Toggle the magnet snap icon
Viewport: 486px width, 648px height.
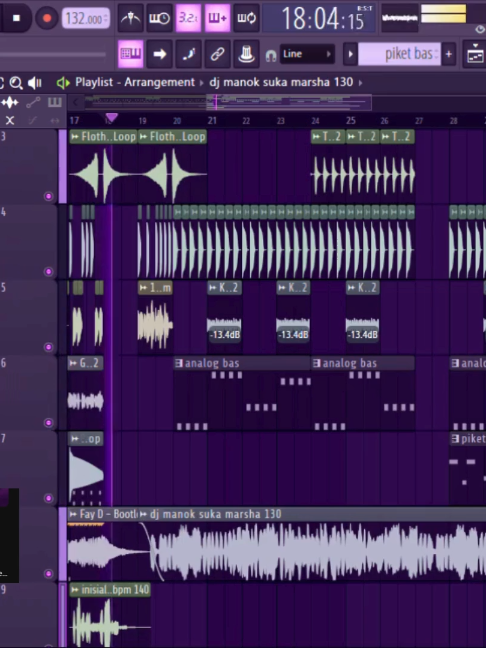point(271,55)
